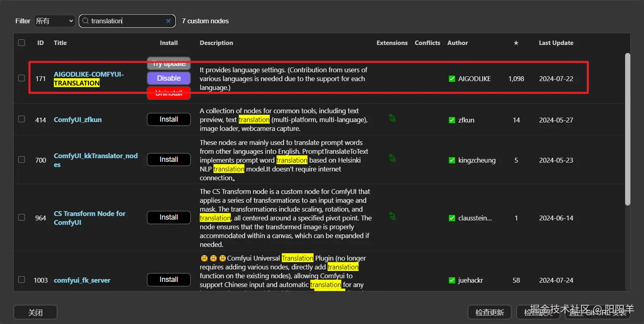Install ComfyUI_kkTranslator_nodes
The height and width of the screenshot is (324, 644).
pyautogui.click(x=169, y=159)
